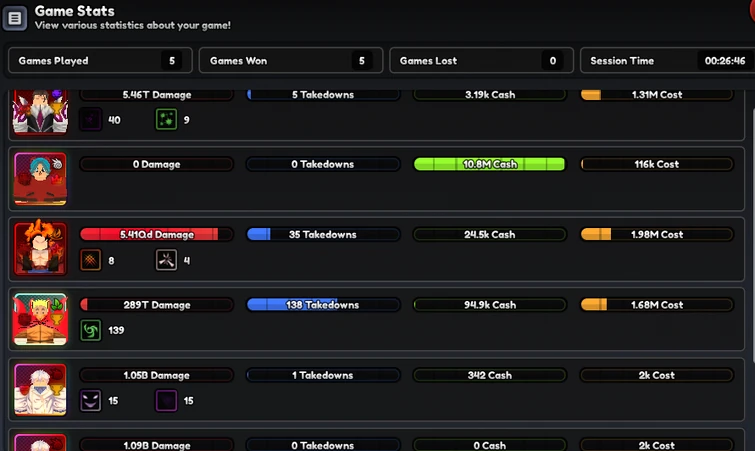Click the 24.5k Cash bar

point(490,234)
